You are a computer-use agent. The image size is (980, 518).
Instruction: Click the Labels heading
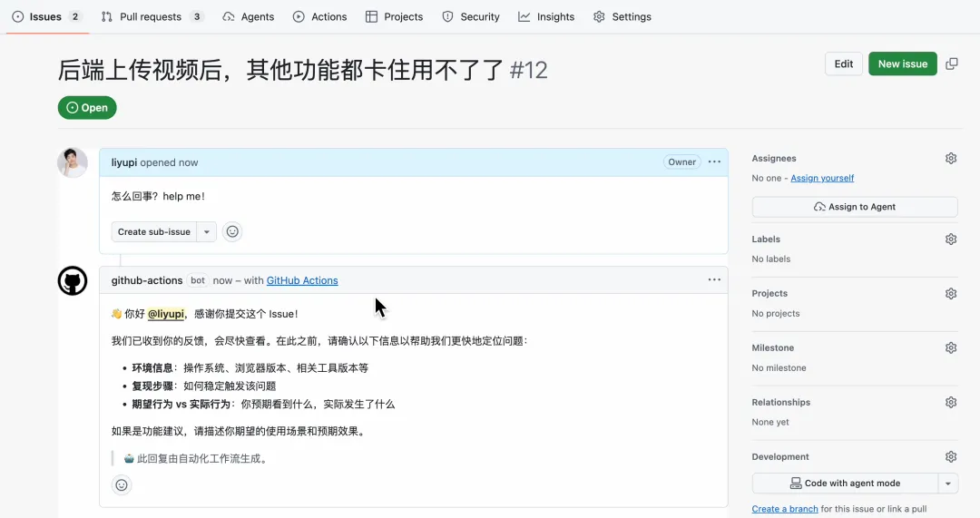click(x=766, y=239)
